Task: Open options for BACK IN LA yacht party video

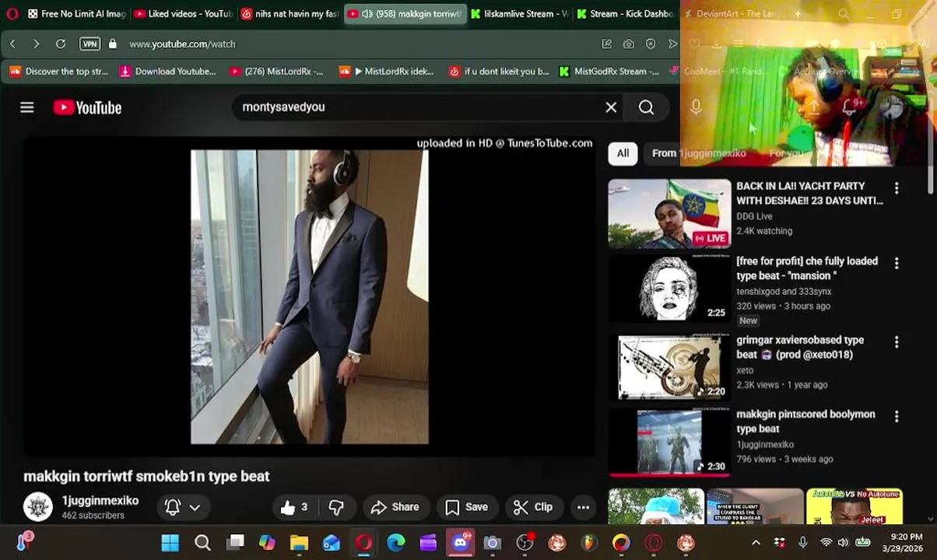Action: click(897, 188)
